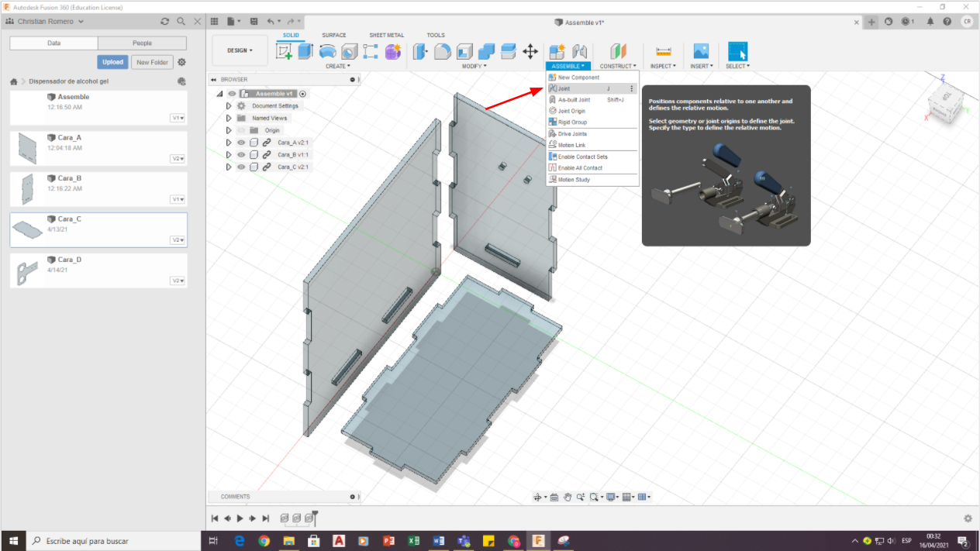Viewport: 980px width, 551px height.
Task: Click the Insert image icon
Action: pos(701,51)
